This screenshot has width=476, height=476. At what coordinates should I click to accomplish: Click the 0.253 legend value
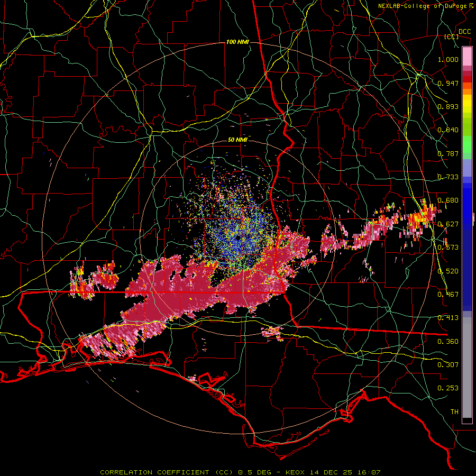[x=448, y=388]
